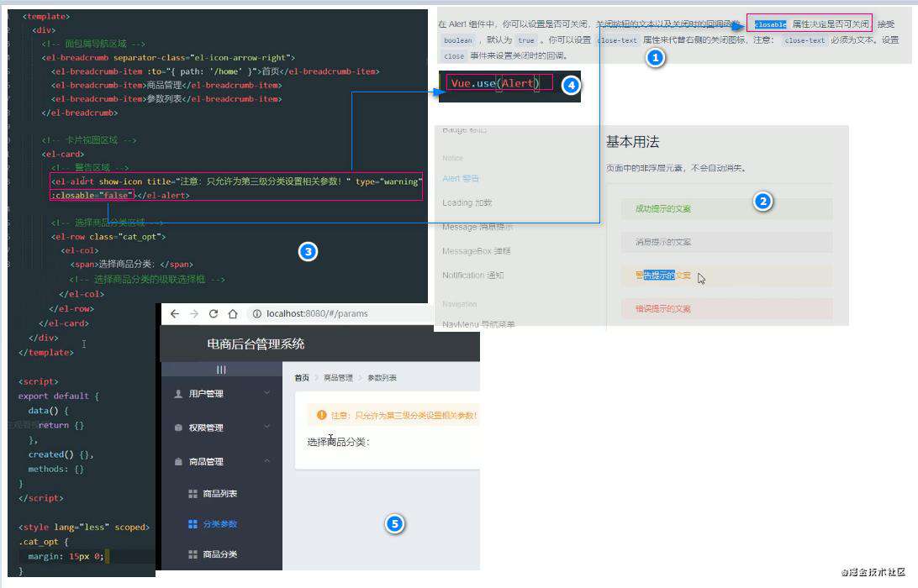Click the export default line in code
This screenshot has width=918, height=588.
[59, 396]
